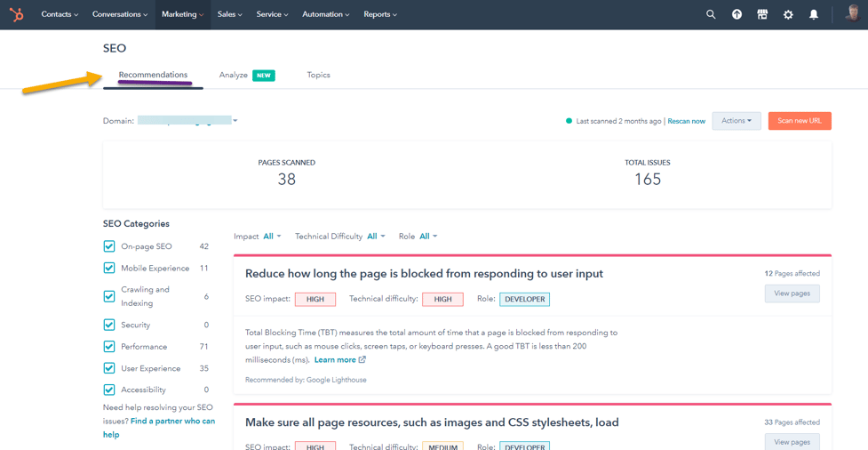868x450 pixels.
Task: Open the Conversations menu
Action: click(x=120, y=15)
